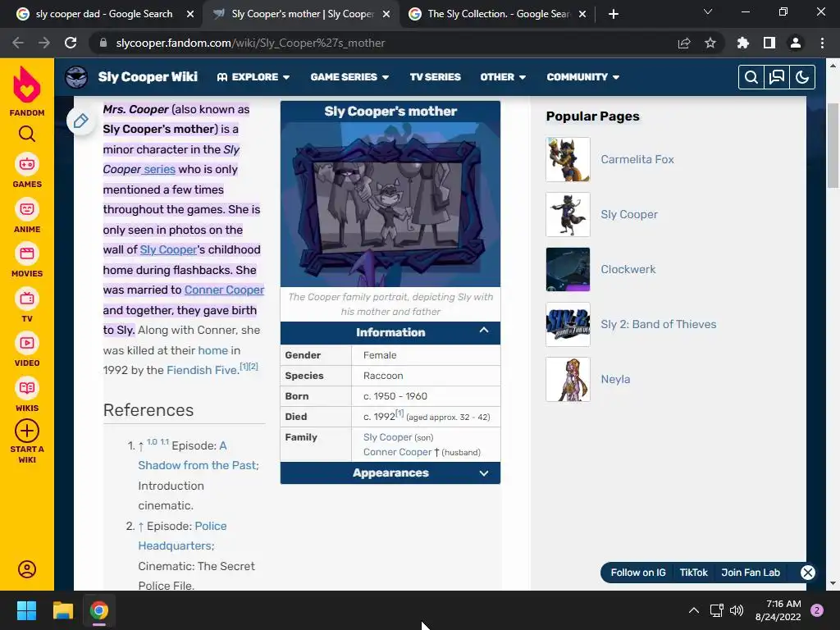This screenshot has height=630, width=840.
Task: Open Sly Cooper (son) infobox link
Action: click(x=387, y=437)
